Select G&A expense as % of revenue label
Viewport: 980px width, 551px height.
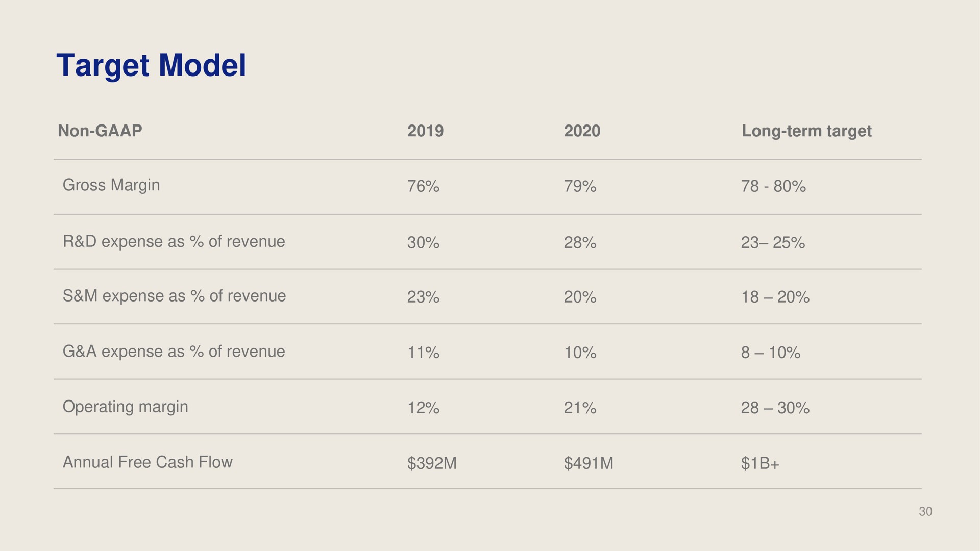coord(174,352)
